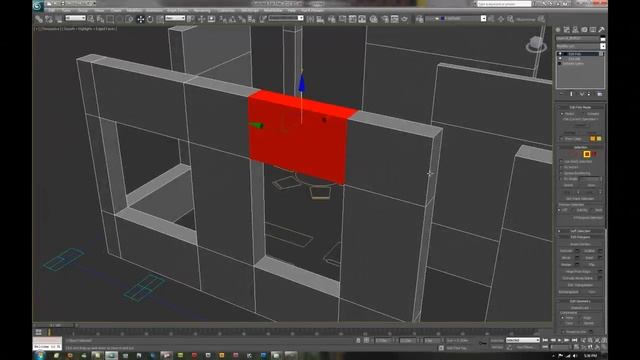Click Maximize Viewport Toggle in navigation controls
The image size is (640, 360).
[x=604, y=347]
